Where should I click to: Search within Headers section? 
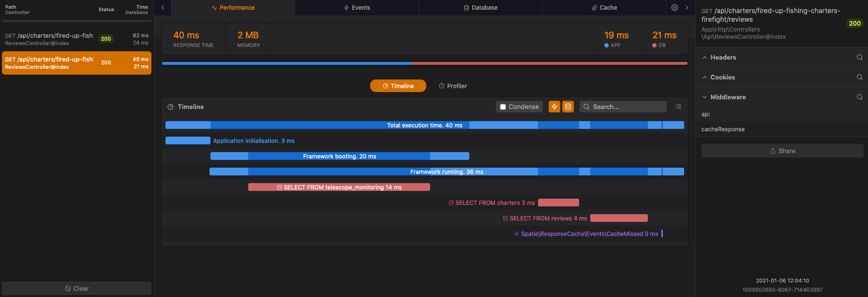(x=860, y=57)
